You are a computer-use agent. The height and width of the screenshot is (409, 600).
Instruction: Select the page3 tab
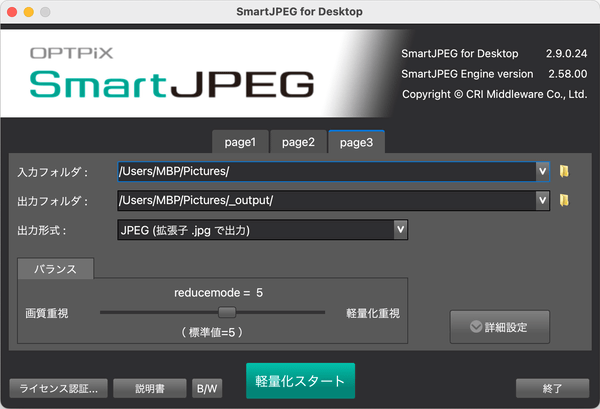pyautogui.click(x=357, y=142)
